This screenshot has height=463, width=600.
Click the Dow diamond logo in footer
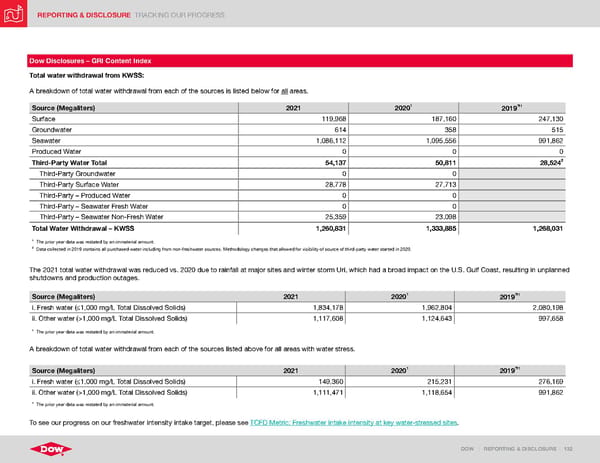coord(51,449)
